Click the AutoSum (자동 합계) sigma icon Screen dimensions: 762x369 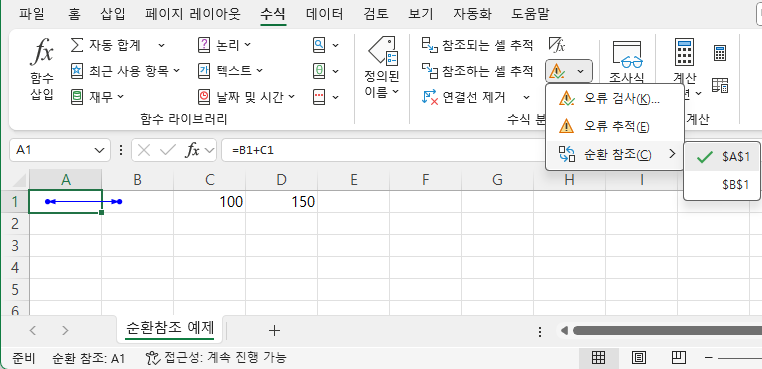(x=77, y=45)
